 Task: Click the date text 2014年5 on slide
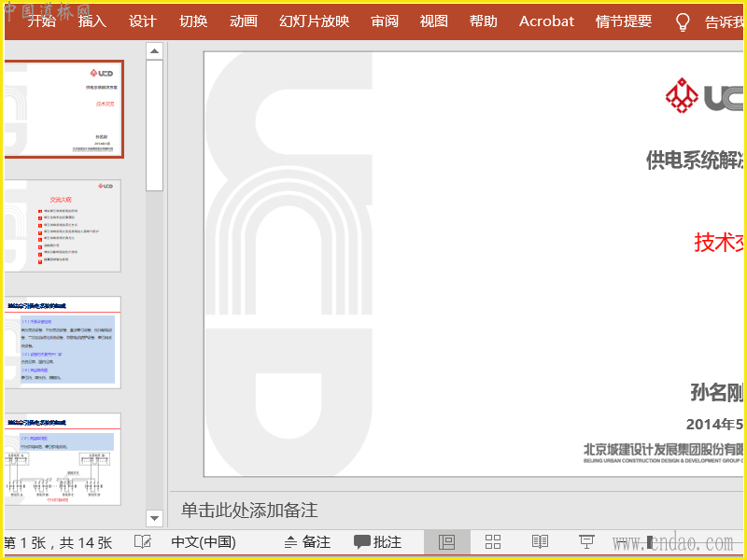point(714,425)
